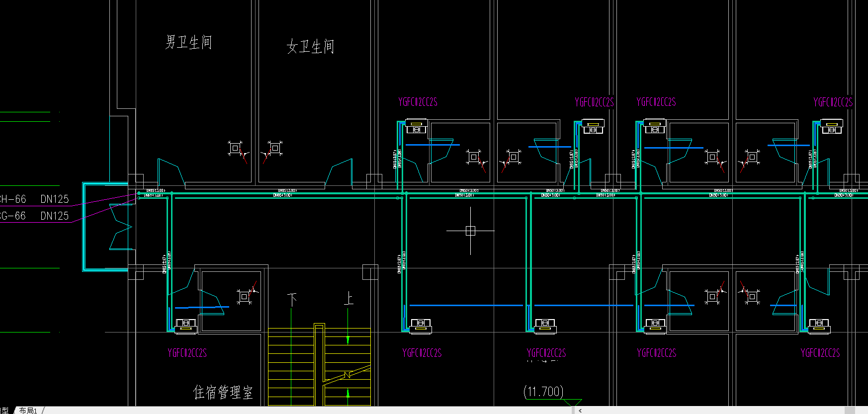The width and height of the screenshot is (868, 414).
Task: Select the YGFC02CC2S label above 住宿管理室
Action: (x=187, y=353)
